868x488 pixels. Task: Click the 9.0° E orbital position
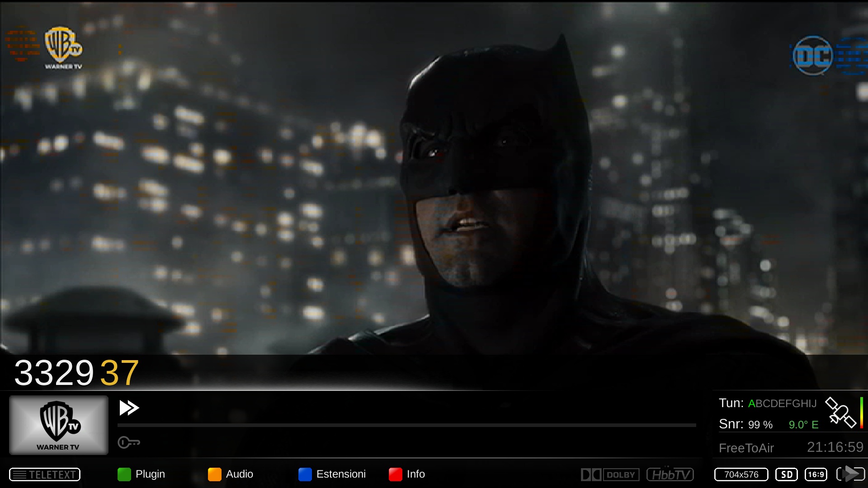point(803,425)
